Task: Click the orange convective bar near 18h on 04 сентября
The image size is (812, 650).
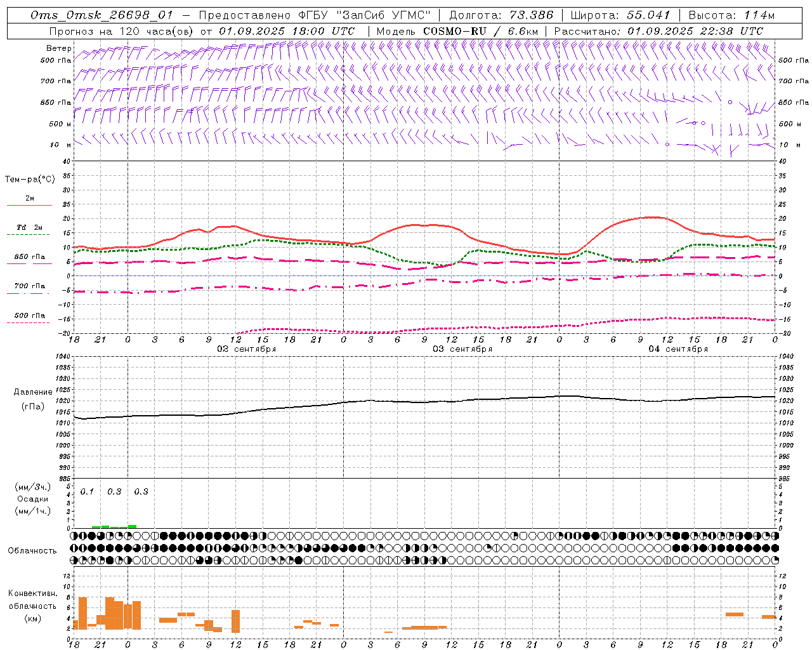Action: 735,614
